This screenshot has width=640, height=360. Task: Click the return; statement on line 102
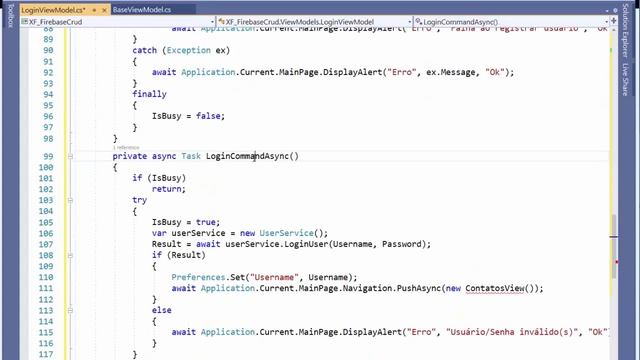[169, 189]
